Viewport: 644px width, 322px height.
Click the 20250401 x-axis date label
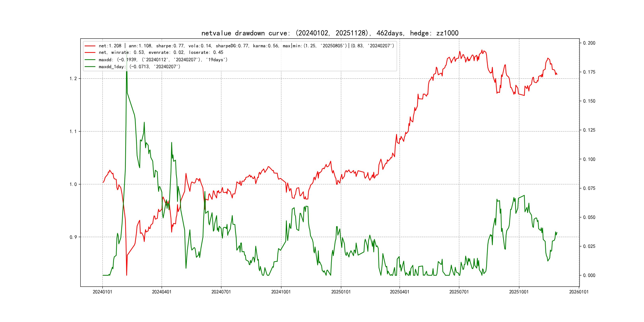(x=400, y=292)
